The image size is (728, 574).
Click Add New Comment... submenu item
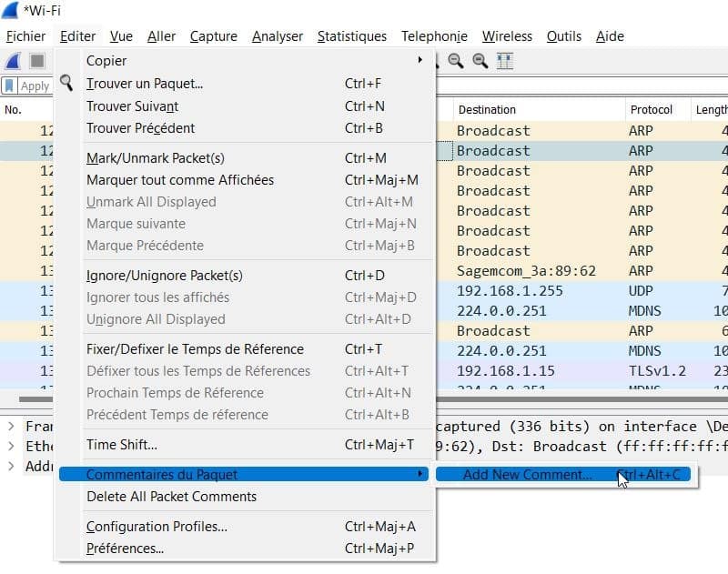click(527, 475)
